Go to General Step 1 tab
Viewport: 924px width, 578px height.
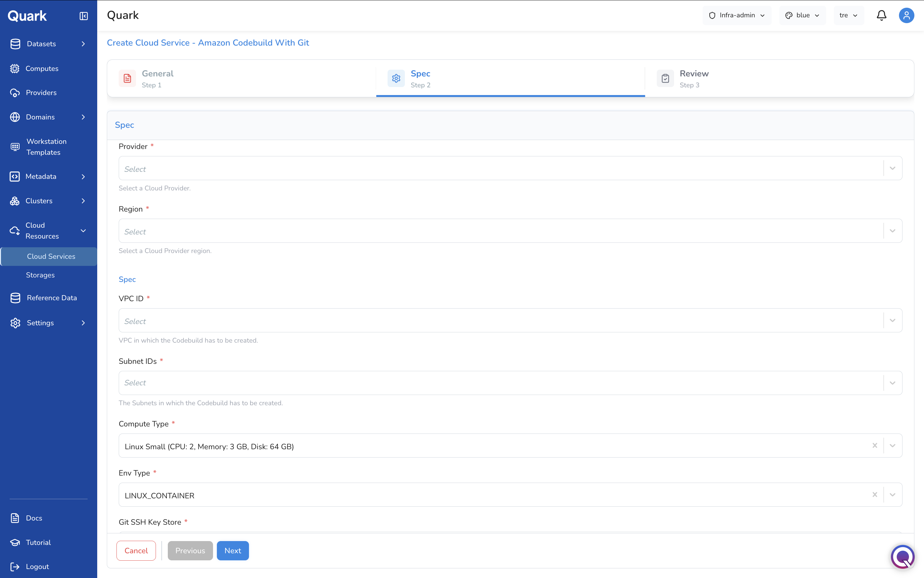pyautogui.click(x=241, y=78)
